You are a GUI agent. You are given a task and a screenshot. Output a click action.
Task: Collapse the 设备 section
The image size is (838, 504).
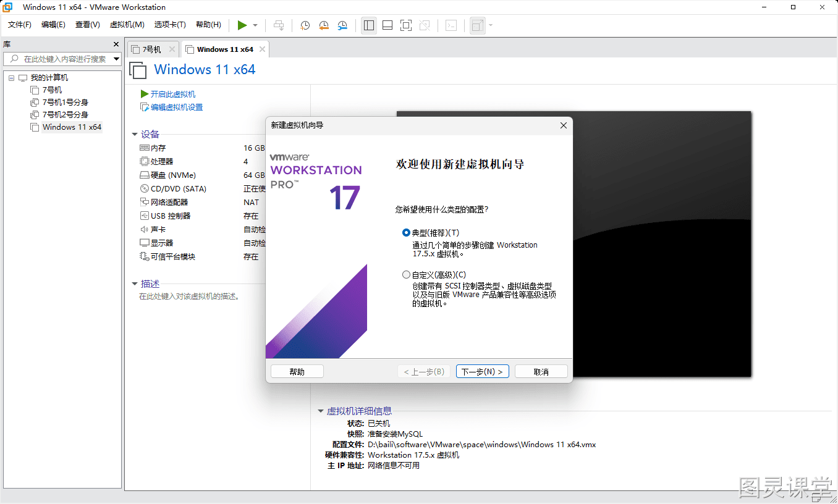tap(135, 134)
